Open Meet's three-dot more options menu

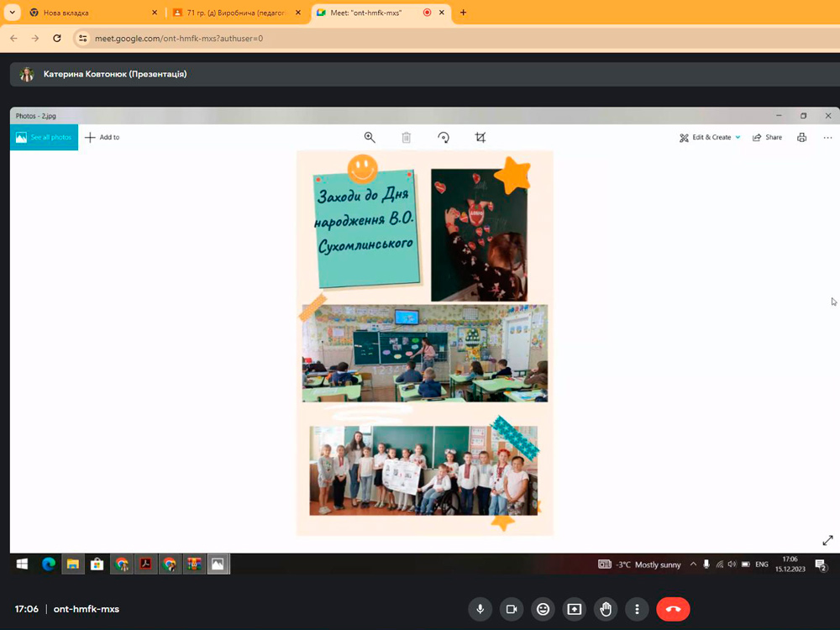tap(638, 609)
